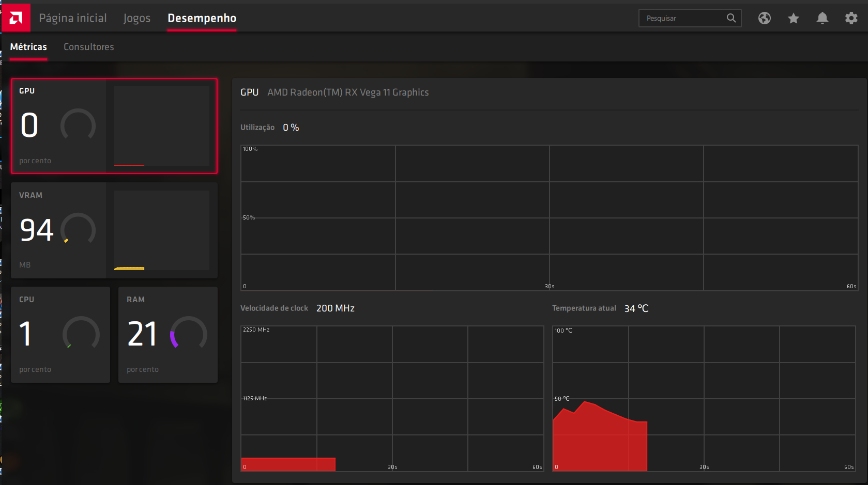Open Consultores sub-tab

coord(89,47)
